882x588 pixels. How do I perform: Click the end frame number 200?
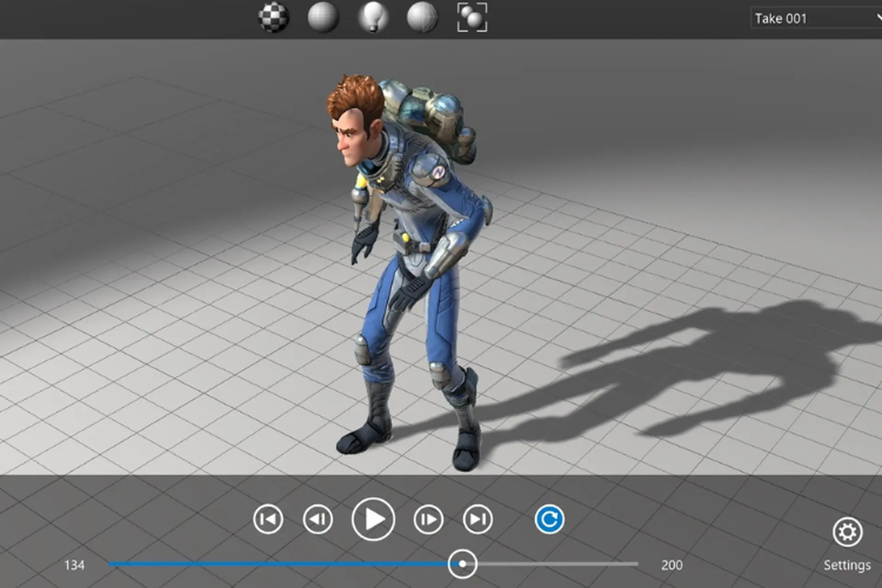tap(672, 565)
